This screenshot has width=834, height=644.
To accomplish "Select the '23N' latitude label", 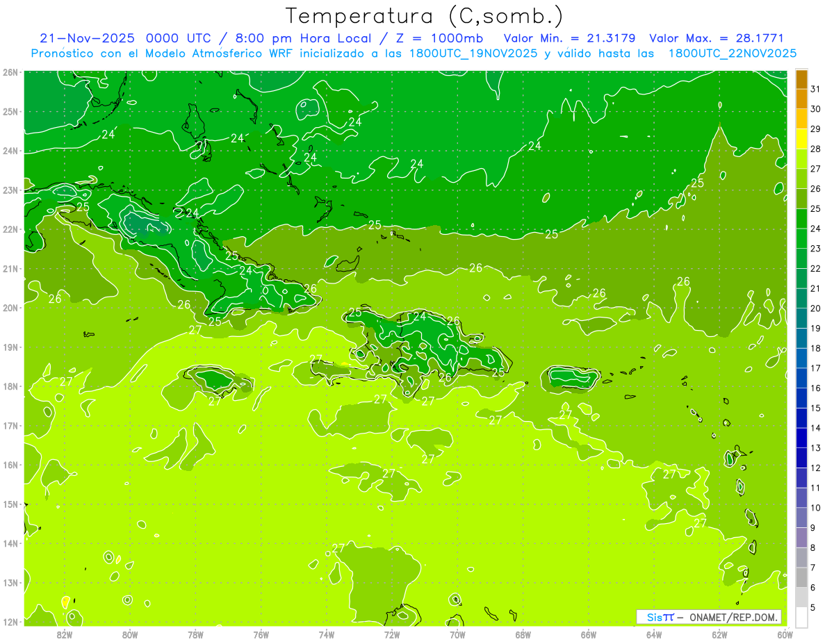I will 10,190.
